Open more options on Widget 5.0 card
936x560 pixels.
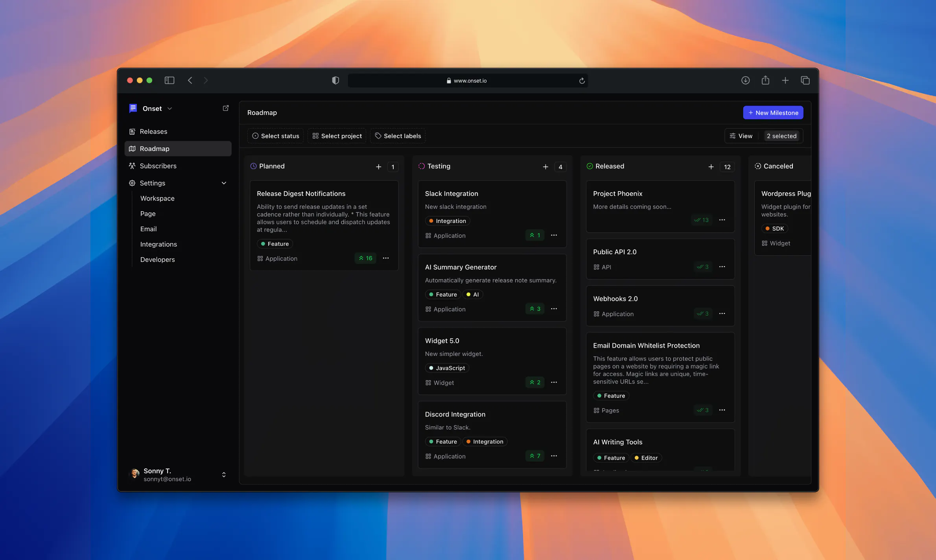pos(554,382)
